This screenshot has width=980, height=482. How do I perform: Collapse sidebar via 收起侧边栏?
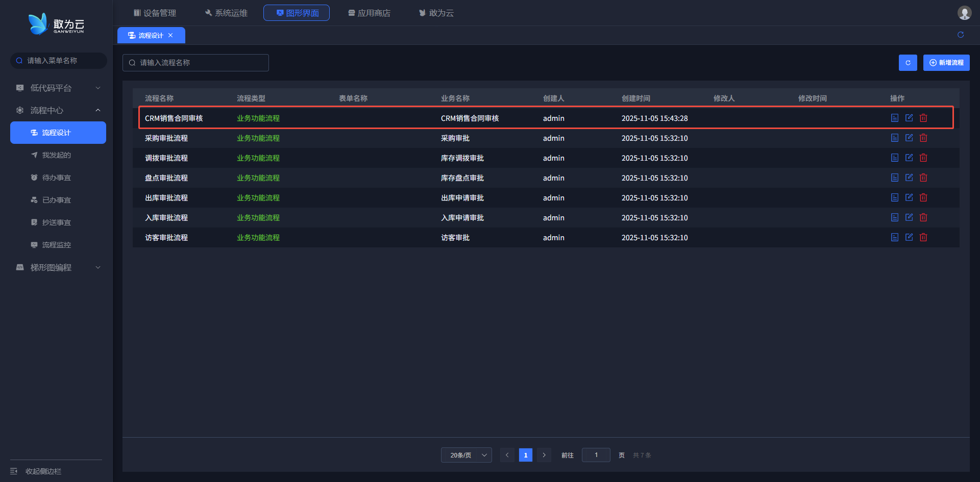click(x=43, y=471)
